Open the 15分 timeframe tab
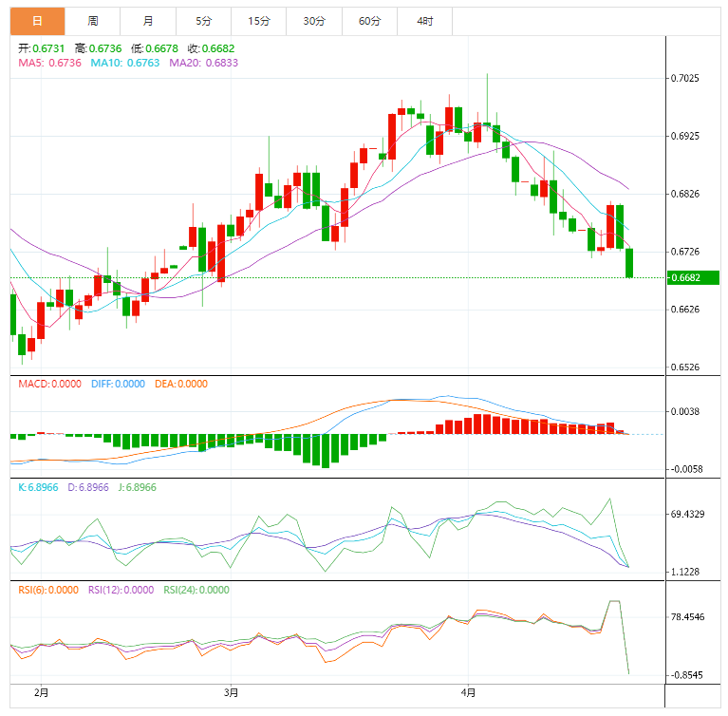 pos(258,21)
